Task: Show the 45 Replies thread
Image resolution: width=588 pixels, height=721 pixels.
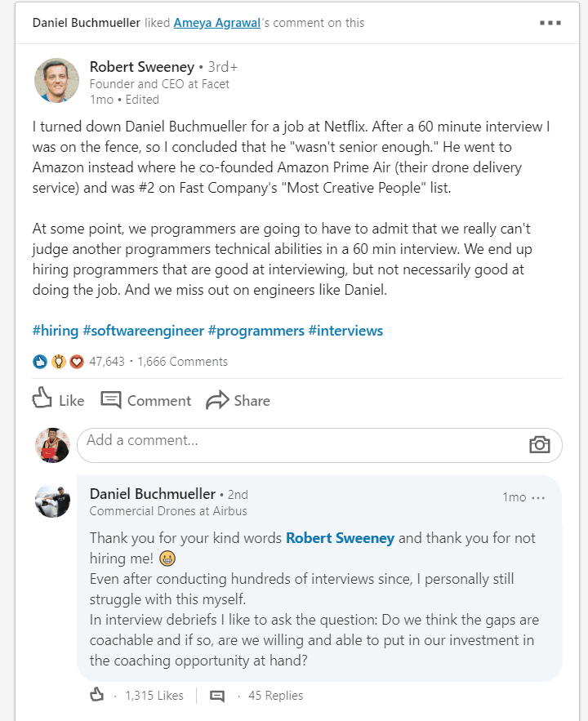Action: pos(276,695)
